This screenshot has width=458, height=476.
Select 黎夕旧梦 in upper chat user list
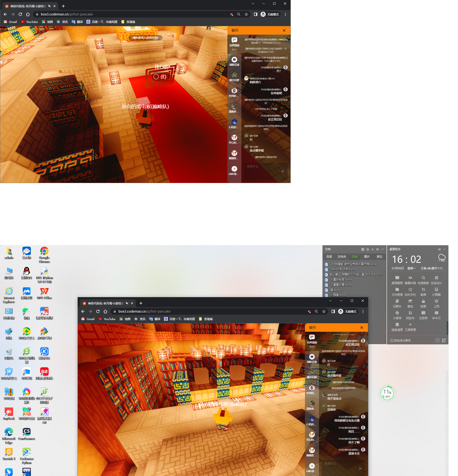234,77
